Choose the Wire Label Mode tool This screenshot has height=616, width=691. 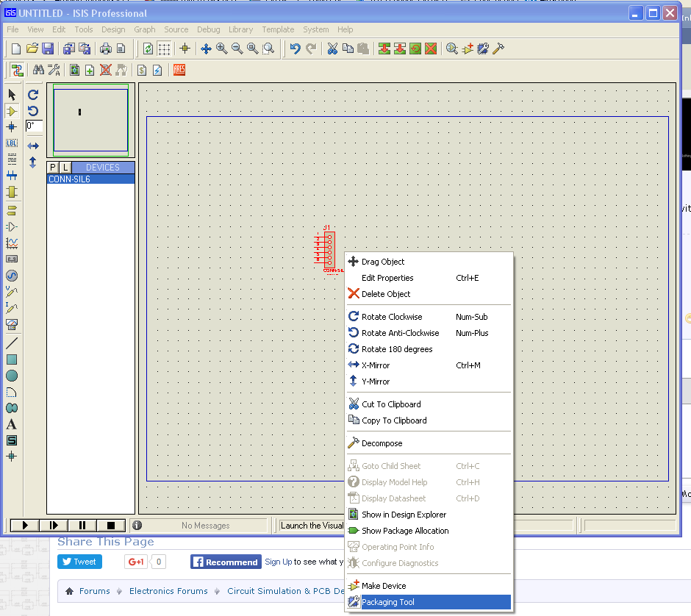12,143
